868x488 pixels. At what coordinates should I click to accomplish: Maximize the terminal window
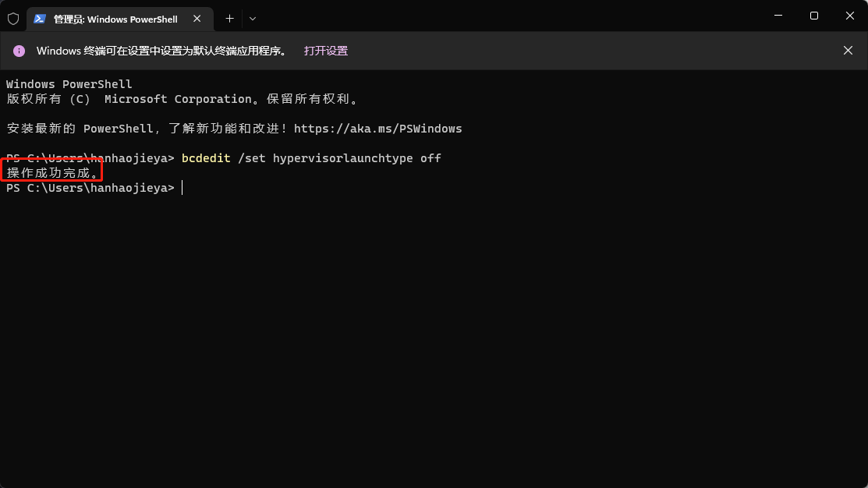pyautogui.click(x=813, y=16)
